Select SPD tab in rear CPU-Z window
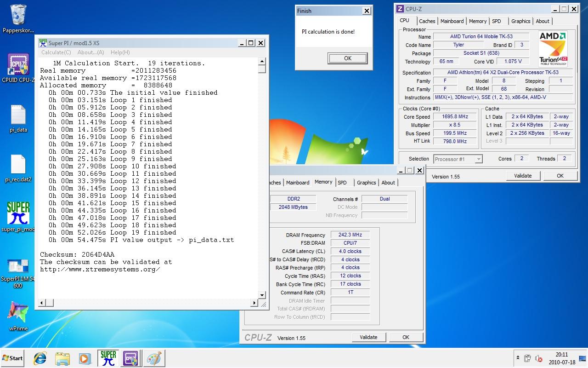 (x=342, y=183)
